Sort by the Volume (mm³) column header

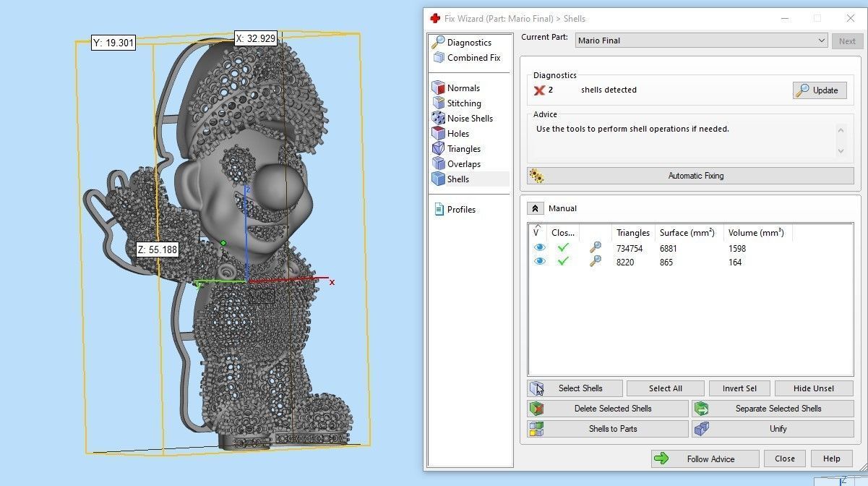pos(757,233)
